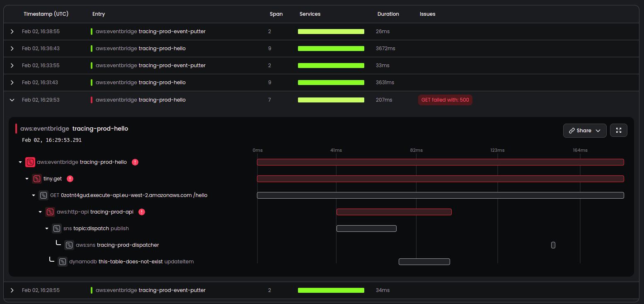The image size is (644, 304).
Task: Expand the 16:31:43 tracing-prod-hello trace row
Action: (x=12, y=83)
